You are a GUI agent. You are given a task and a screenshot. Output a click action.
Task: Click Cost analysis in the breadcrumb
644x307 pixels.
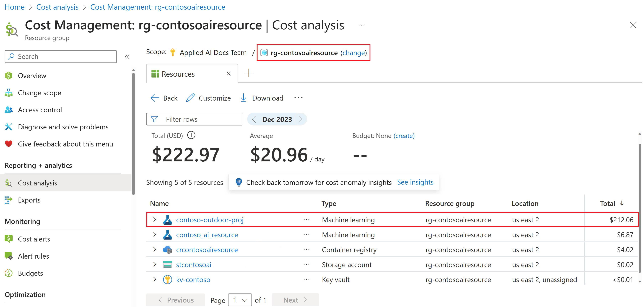coord(58,7)
